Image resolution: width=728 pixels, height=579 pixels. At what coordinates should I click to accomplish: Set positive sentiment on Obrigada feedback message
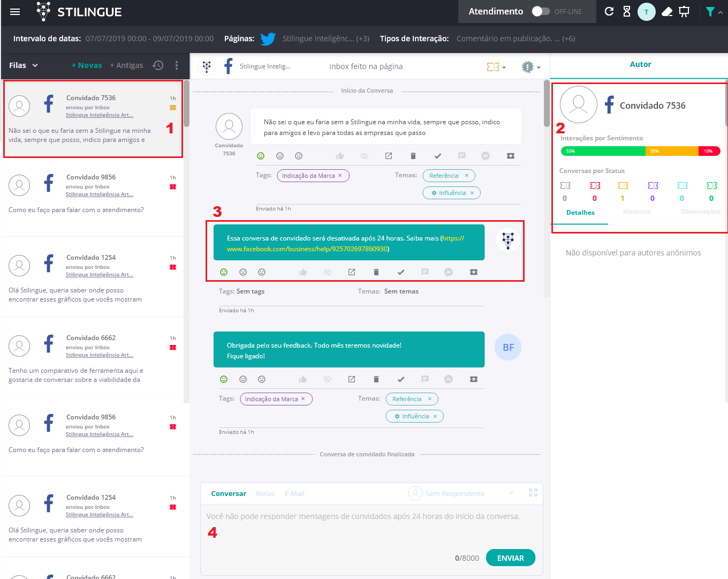pyautogui.click(x=224, y=379)
